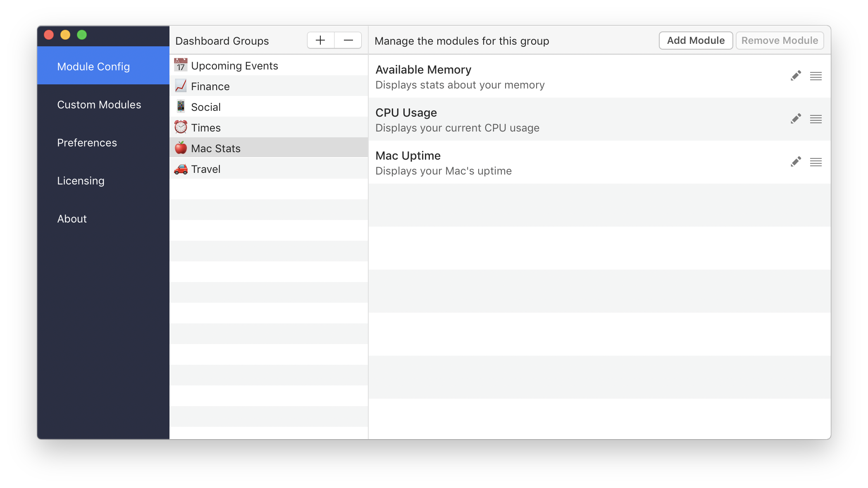Click the reorder lines icon for CPU Usage
868x488 pixels.
pyautogui.click(x=816, y=119)
